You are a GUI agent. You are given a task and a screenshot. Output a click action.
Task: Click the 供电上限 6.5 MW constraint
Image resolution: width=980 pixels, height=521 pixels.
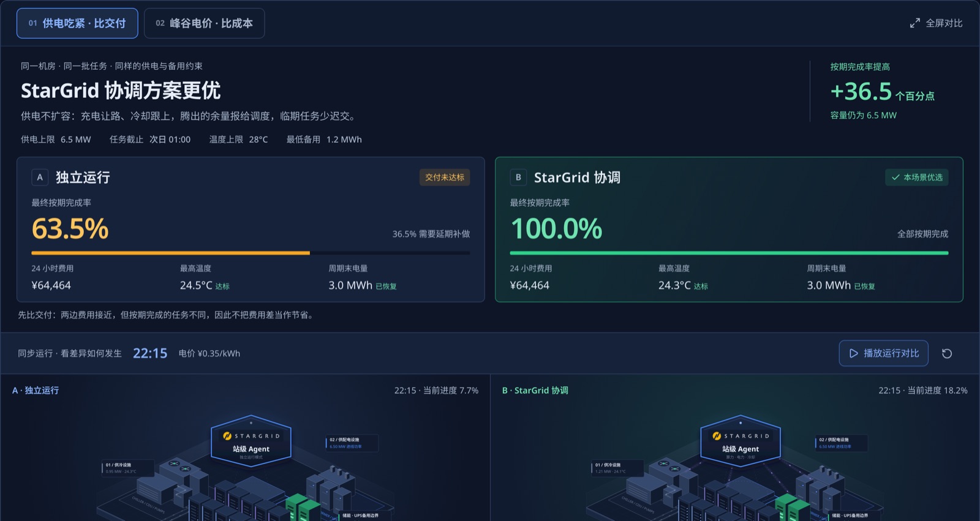click(56, 140)
